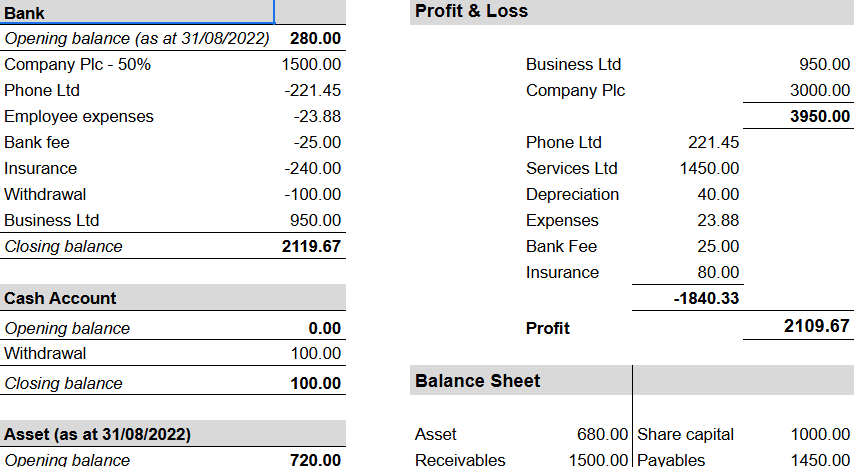Select the Insurance -240.00 cell
Screen dimensions: 854x467
click(310, 168)
